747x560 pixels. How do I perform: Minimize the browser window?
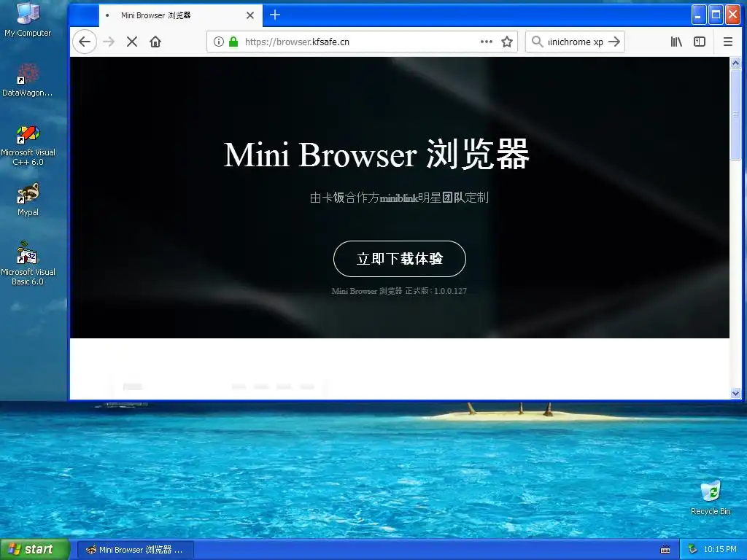(x=698, y=15)
